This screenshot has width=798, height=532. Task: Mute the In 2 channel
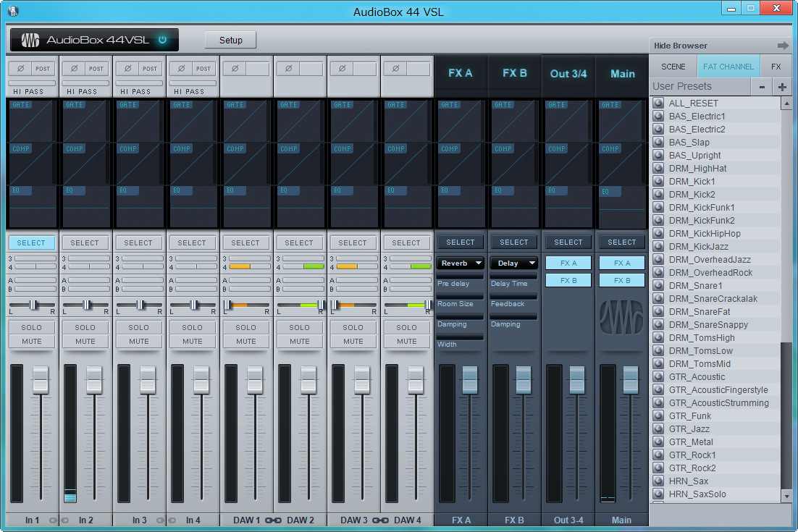click(85, 341)
